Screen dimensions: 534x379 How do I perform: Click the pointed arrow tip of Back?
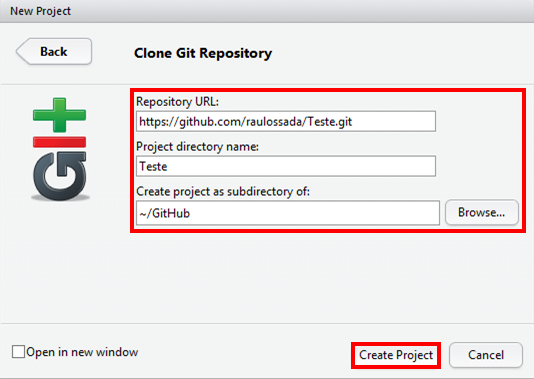point(22,51)
